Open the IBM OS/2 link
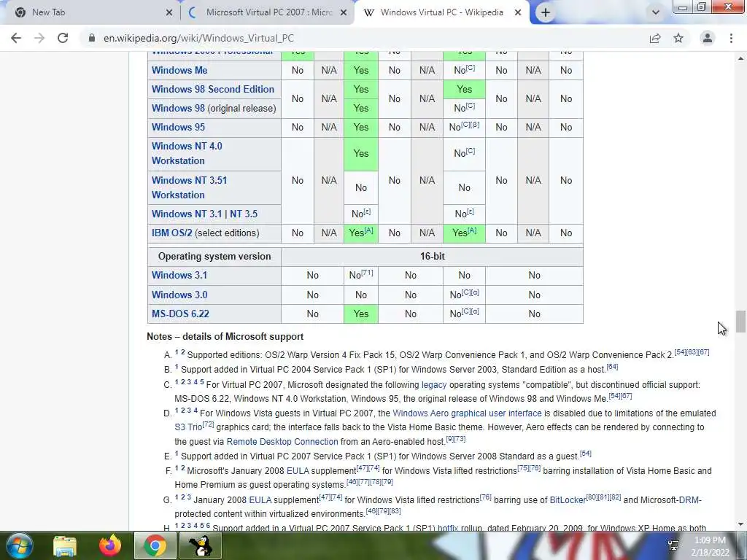Image resolution: width=747 pixels, height=560 pixels. [172, 233]
